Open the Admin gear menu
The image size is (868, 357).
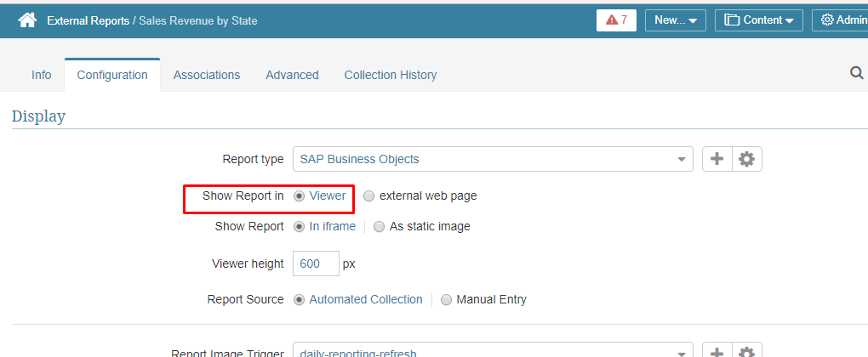click(x=840, y=20)
